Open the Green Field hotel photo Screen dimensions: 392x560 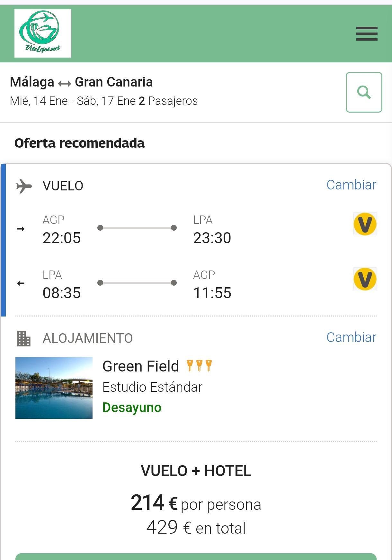[x=54, y=388]
